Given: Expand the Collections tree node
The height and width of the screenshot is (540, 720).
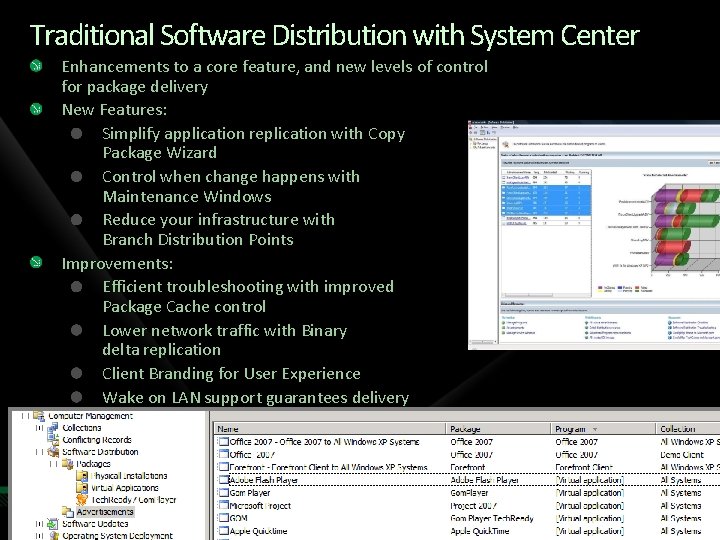Looking at the screenshot, I should coord(39,428).
